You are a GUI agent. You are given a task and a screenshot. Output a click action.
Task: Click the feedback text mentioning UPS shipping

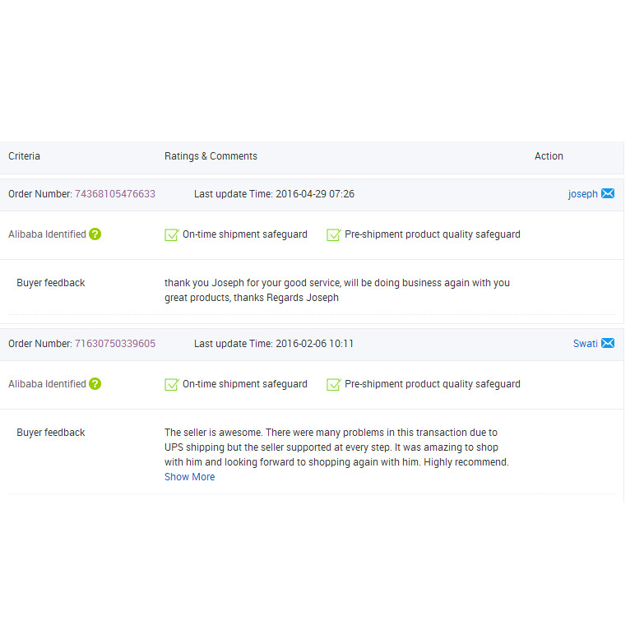click(336, 447)
